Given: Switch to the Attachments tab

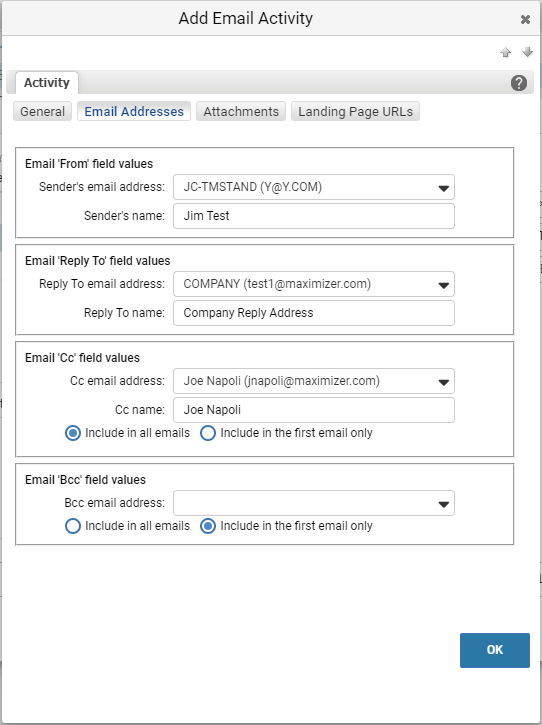Looking at the screenshot, I should click(241, 111).
